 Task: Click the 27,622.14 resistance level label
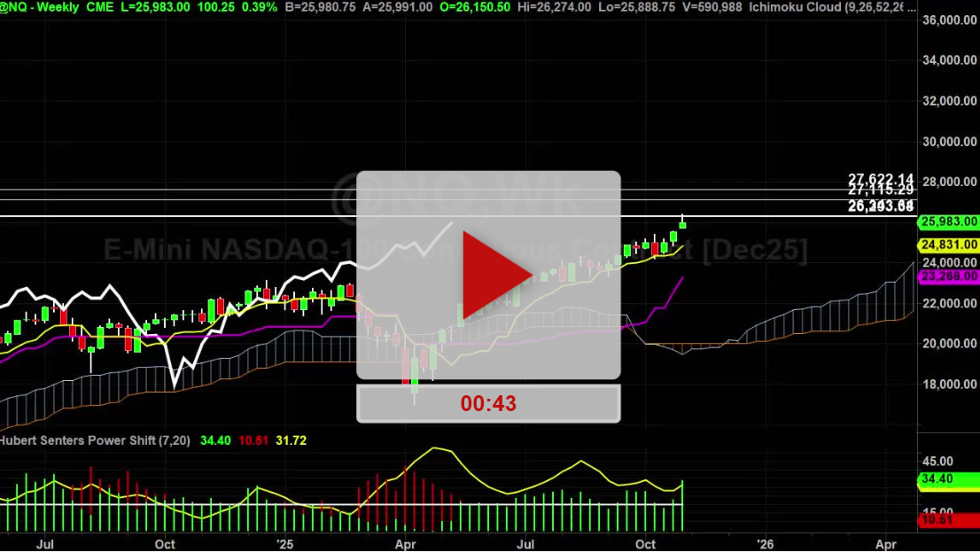881,179
